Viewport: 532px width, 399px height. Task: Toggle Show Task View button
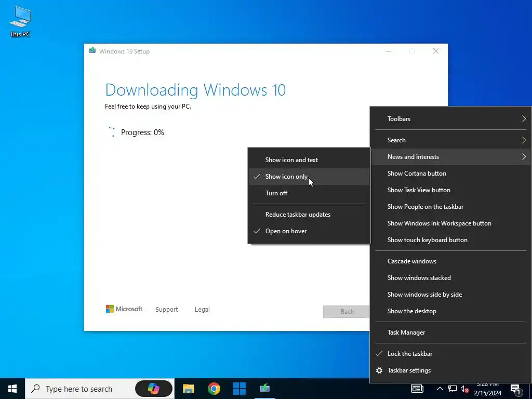tap(450, 190)
